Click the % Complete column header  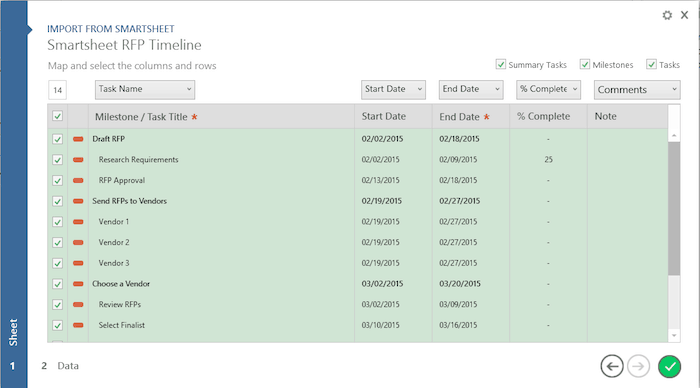tap(549, 117)
